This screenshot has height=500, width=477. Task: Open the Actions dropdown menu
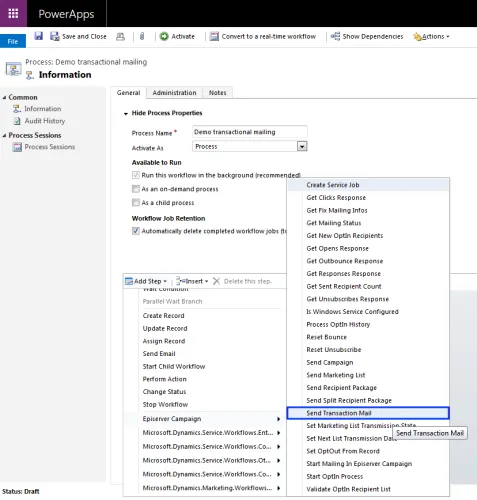pyautogui.click(x=431, y=36)
